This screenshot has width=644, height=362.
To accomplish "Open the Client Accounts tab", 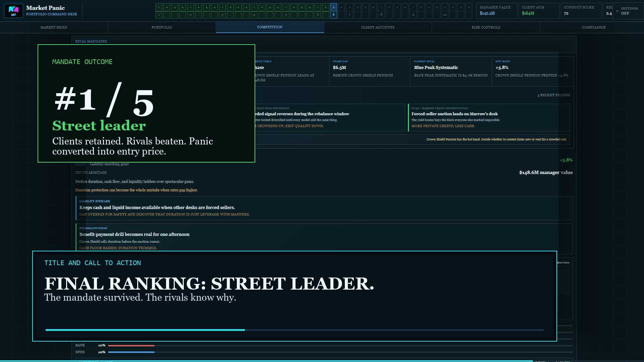I will coord(378,27).
